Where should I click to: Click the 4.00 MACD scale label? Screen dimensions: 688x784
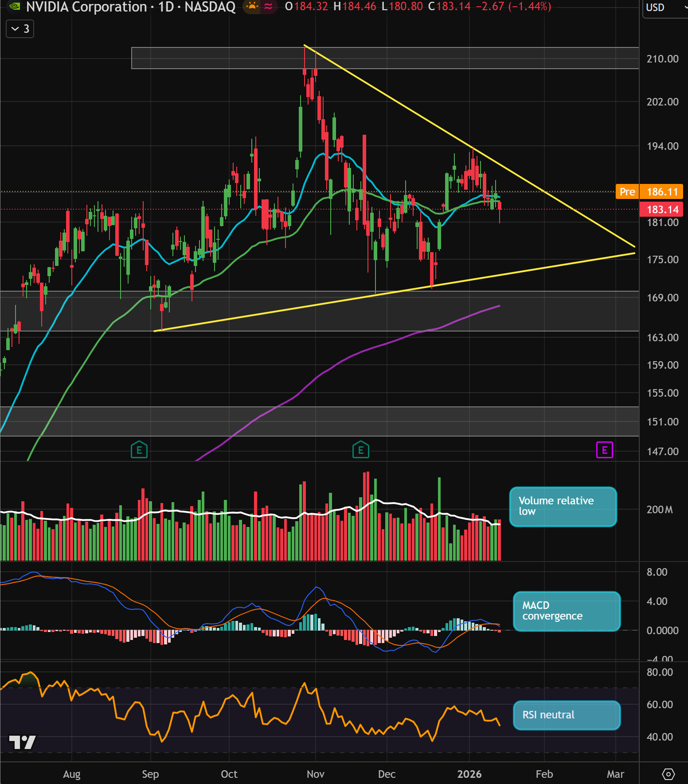[657, 601]
